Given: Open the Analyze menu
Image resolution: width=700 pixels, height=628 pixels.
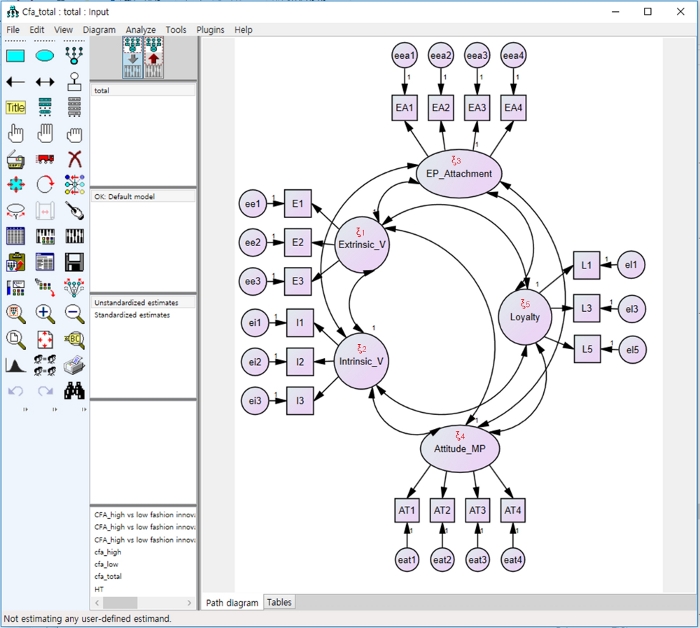Looking at the screenshot, I should coord(140,30).
